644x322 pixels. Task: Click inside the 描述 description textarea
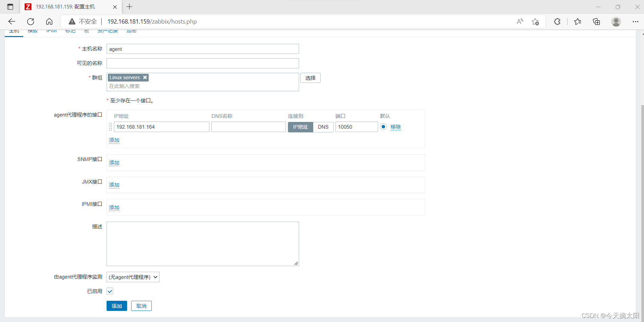point(203,244)
